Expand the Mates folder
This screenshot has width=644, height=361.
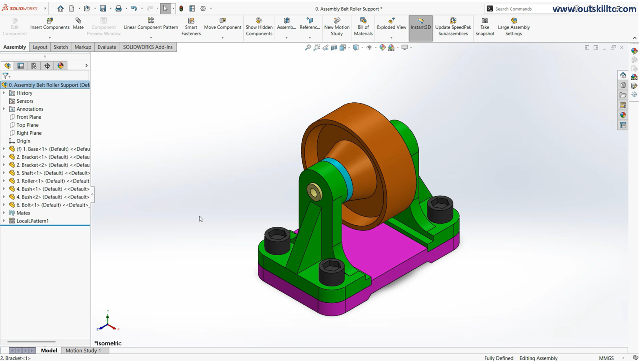click(4, 213)
